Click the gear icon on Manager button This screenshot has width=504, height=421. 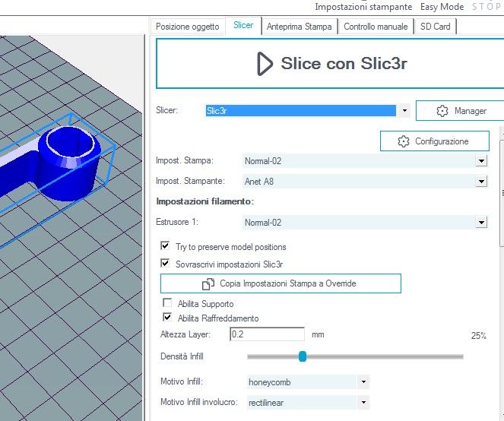tap(442, 111)
